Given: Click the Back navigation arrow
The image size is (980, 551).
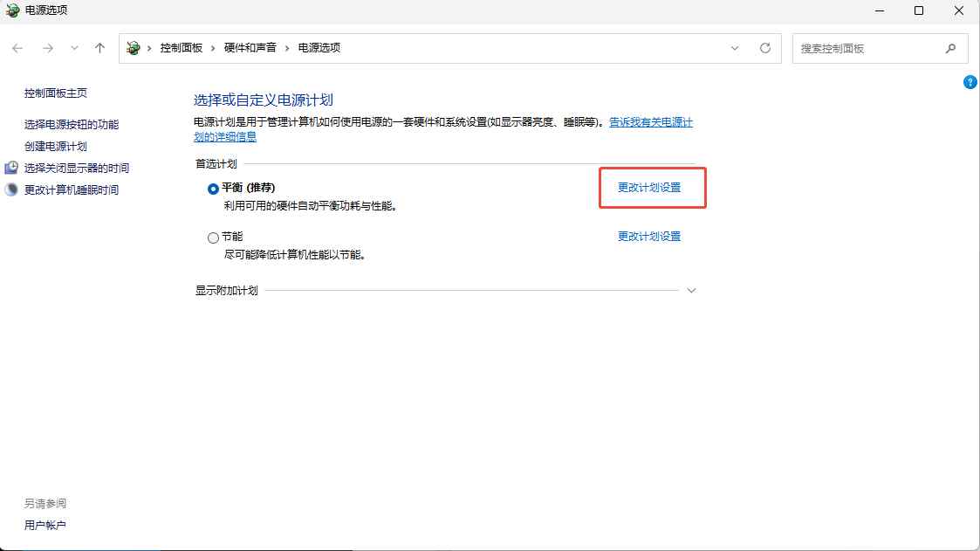Looking at the screenshot, I should [x=17, y=48].
